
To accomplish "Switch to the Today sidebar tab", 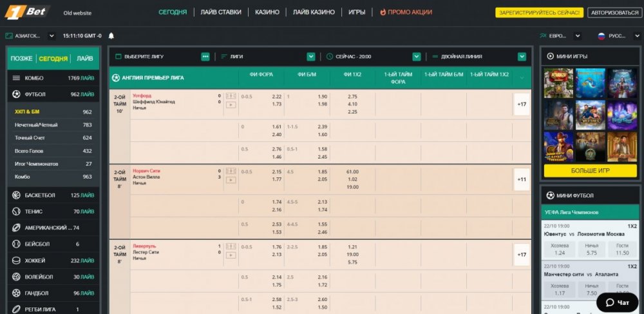I will [x=53, y=59].
